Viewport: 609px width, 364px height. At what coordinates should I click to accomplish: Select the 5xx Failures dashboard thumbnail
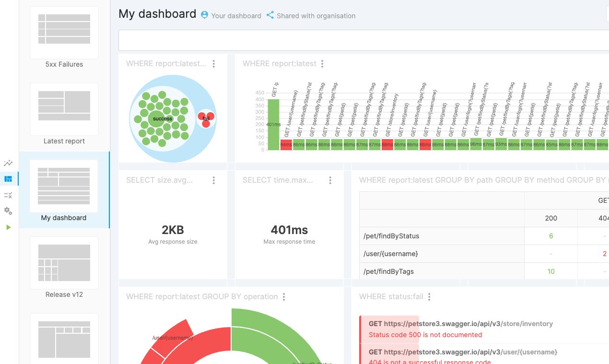click(64, 33)
